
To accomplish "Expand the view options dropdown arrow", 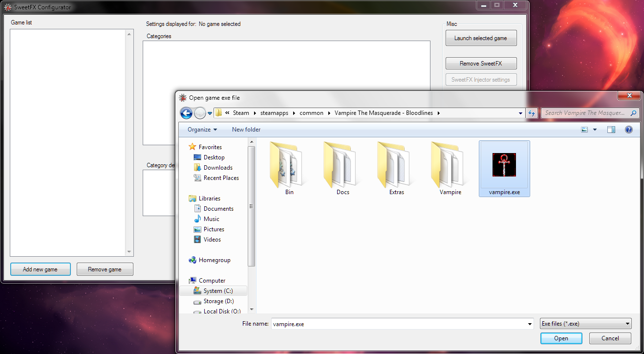I will pyautogui.click(x=595, y=130).
